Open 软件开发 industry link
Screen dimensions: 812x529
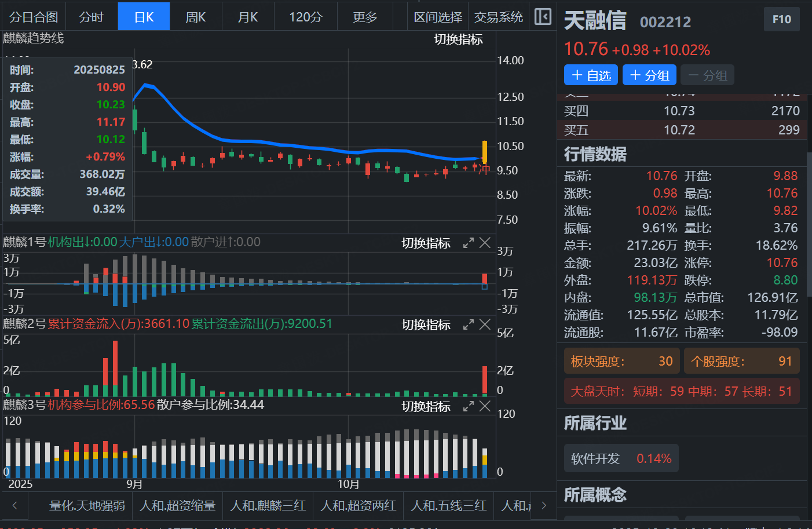click(621, 459)
